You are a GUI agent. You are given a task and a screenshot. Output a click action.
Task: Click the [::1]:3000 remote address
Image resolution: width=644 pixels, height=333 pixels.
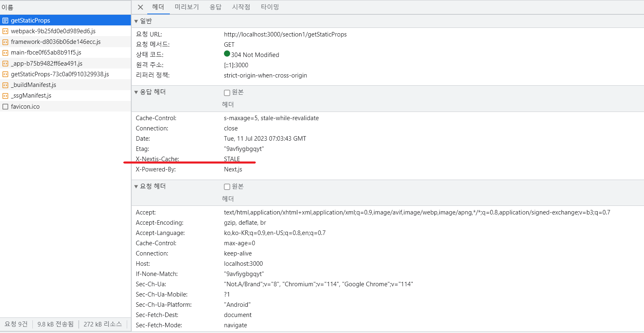click(x=236, y=65)
